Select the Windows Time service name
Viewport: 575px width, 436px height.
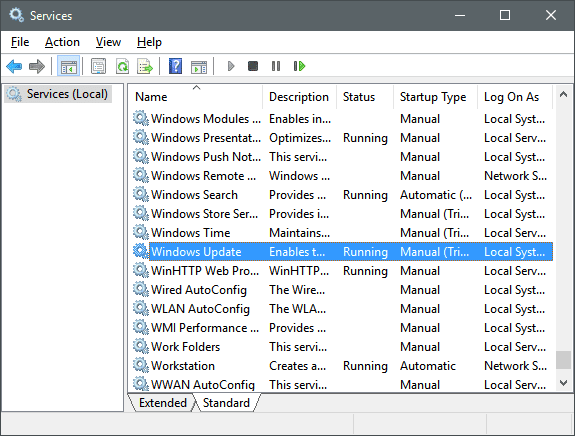[191, 232]
